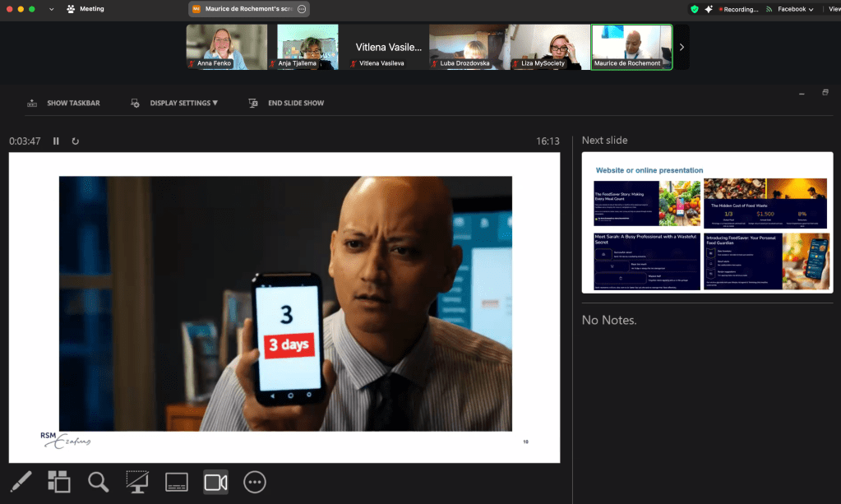Viewport: 841px width, 504px height.
Task: Select Anna Fenko's video tile
Action: pos(226,47)
